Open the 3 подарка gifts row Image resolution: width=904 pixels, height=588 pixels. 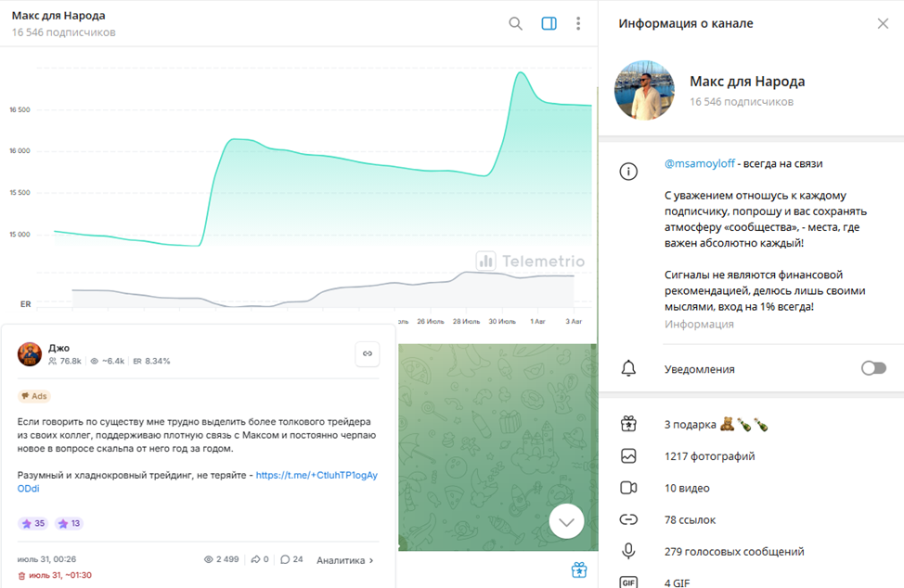click(x=715, y=425)
